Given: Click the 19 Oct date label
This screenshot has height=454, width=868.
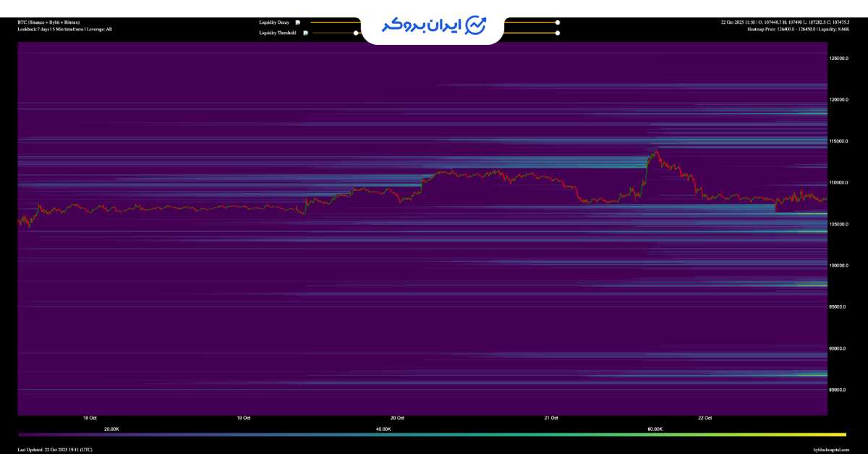Looking at the screenshot, I should (244, 418).
